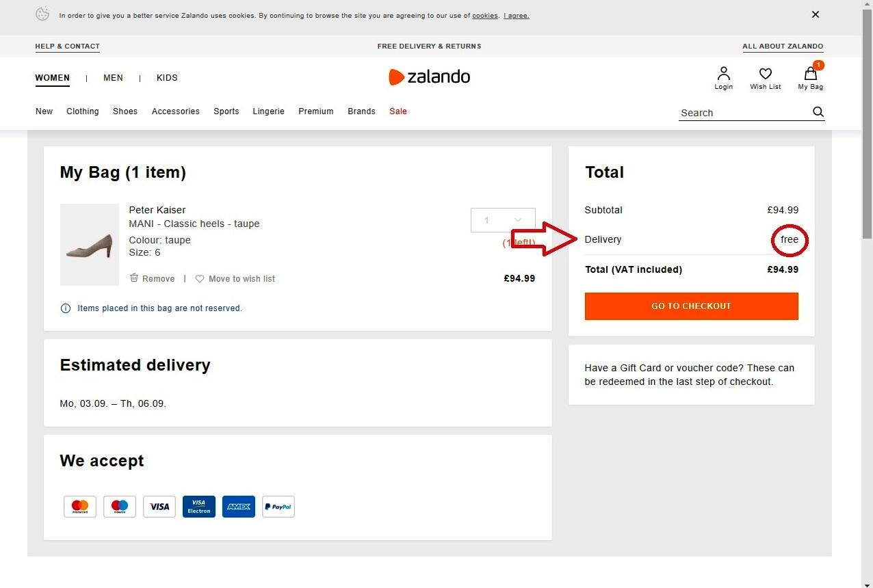
Task: Open the Sports menu category
Action: pos(226,111)
